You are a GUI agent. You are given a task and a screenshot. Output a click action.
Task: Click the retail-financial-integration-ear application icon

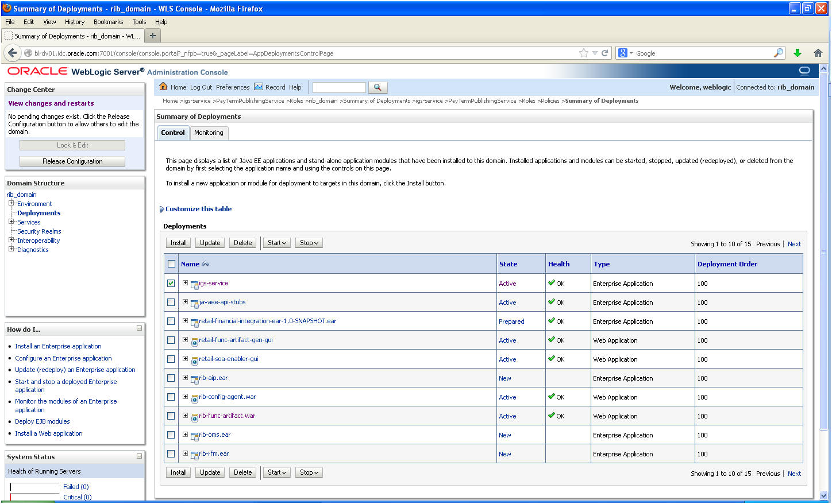[194, 322]
